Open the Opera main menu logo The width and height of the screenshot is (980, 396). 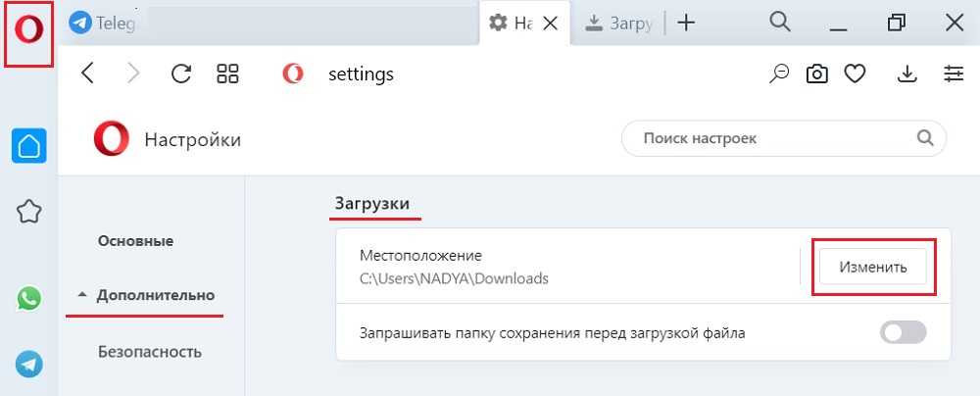pyautogui.click(x=28, y=30)
